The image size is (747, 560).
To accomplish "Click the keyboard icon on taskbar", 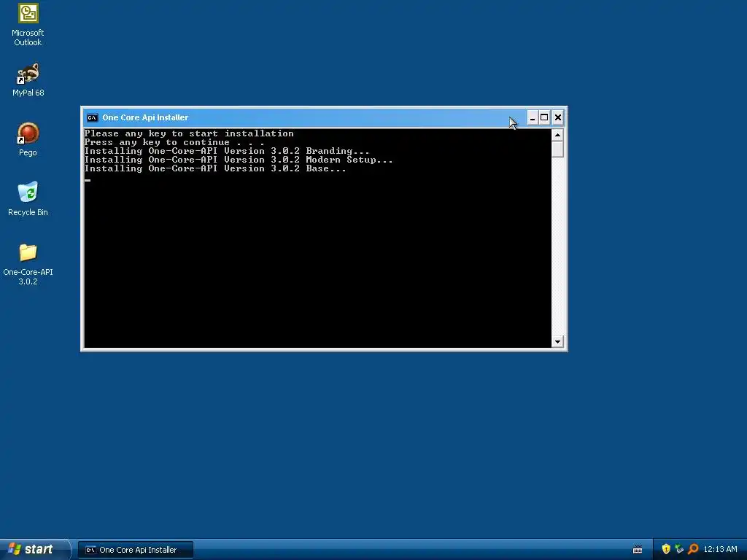I will [638, 550].
